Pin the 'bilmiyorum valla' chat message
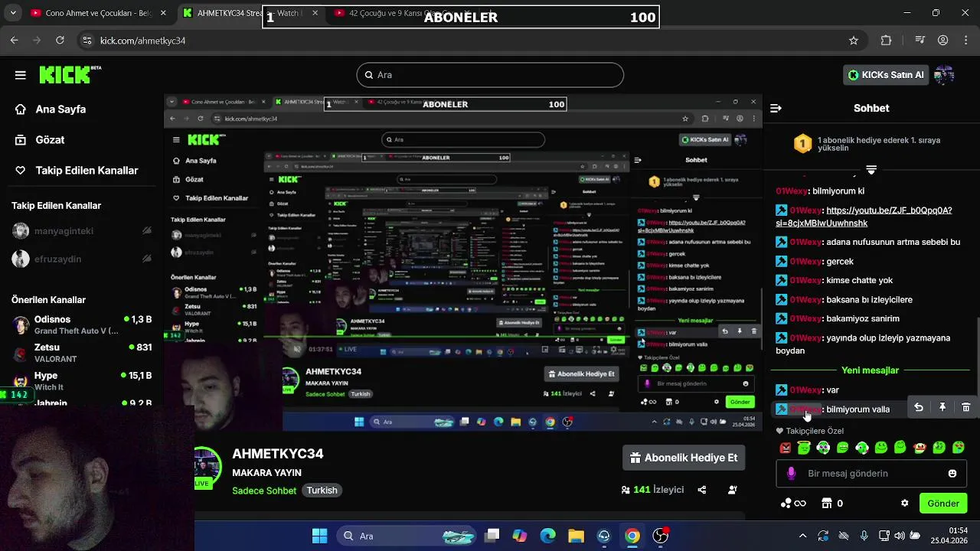Image resolution: width=980 pixels, height=551 pixels. 942,408
